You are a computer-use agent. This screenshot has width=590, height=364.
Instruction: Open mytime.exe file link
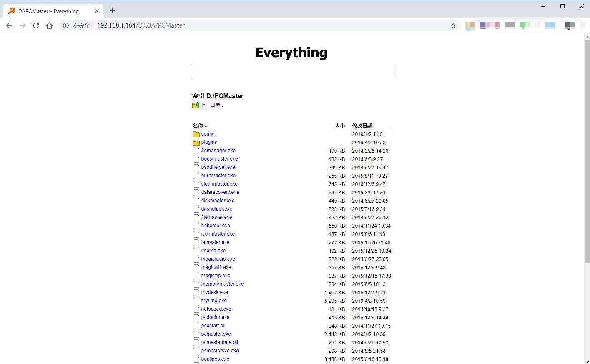[214, 301]
